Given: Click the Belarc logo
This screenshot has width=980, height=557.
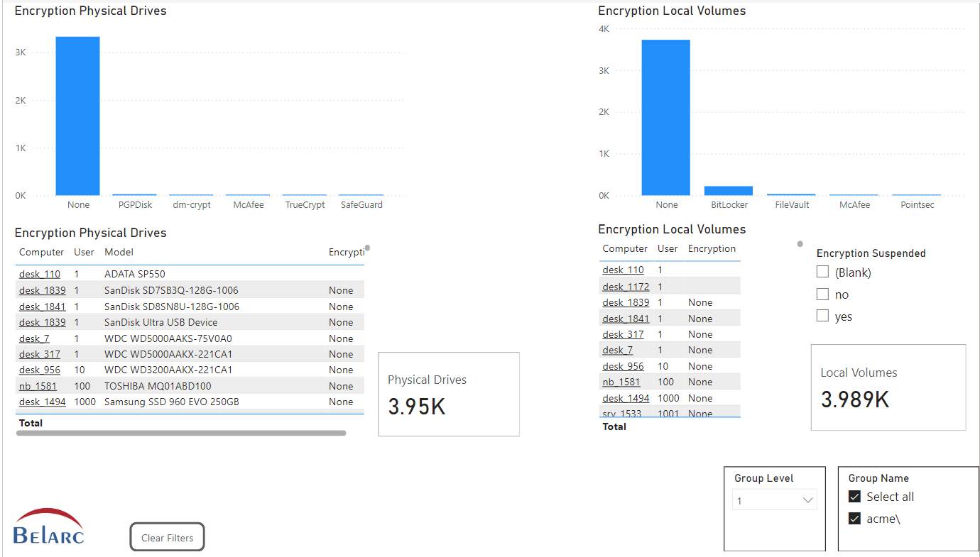Looking at the screenshot, I should tap(48, 527).
